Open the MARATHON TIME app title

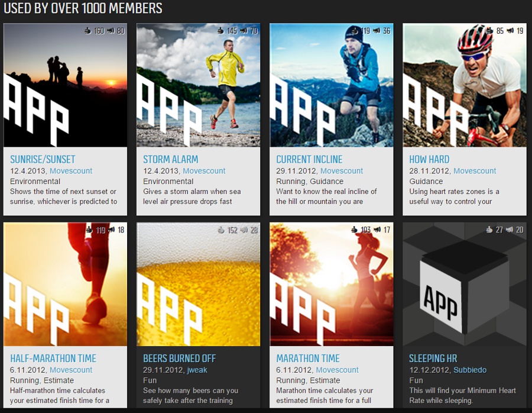(308, 359)
